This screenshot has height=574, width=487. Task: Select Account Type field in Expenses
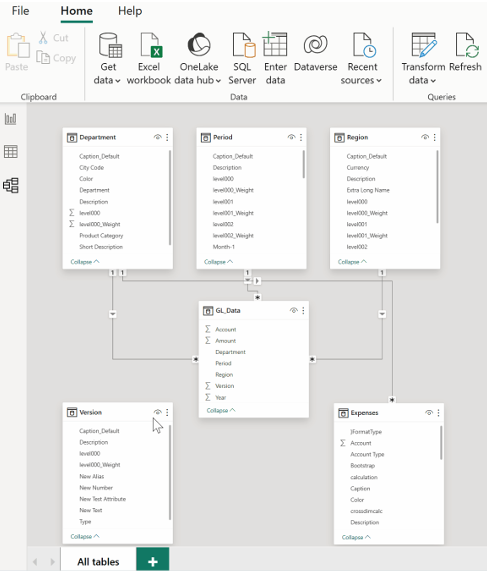click(x=367, y=454)
